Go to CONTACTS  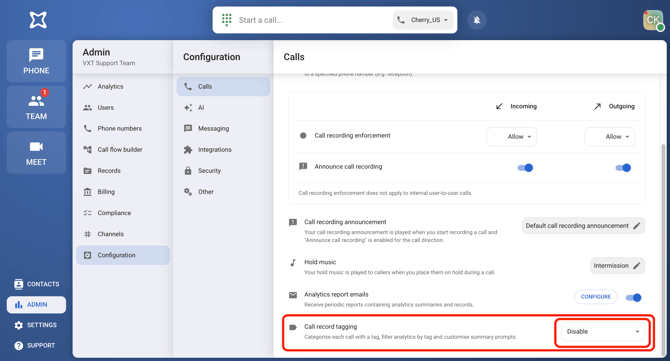coord(36,284)
